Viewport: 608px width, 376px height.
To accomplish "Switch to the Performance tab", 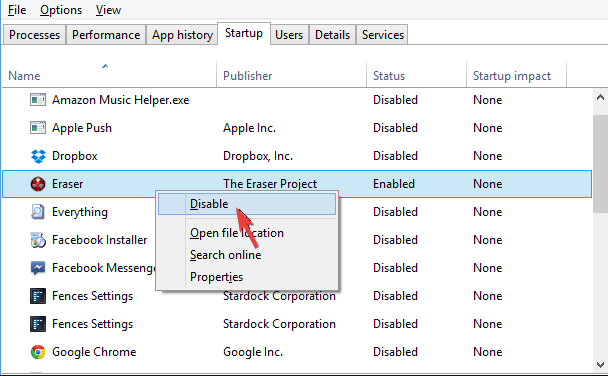I will (x=106, y=35).
